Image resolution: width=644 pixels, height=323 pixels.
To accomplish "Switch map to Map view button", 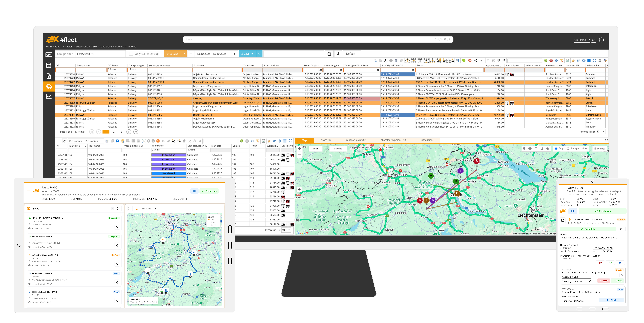I will point(316,148).
